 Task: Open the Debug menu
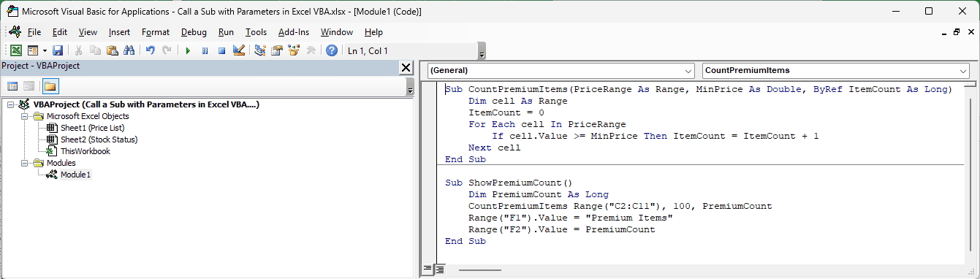[194, 32]
